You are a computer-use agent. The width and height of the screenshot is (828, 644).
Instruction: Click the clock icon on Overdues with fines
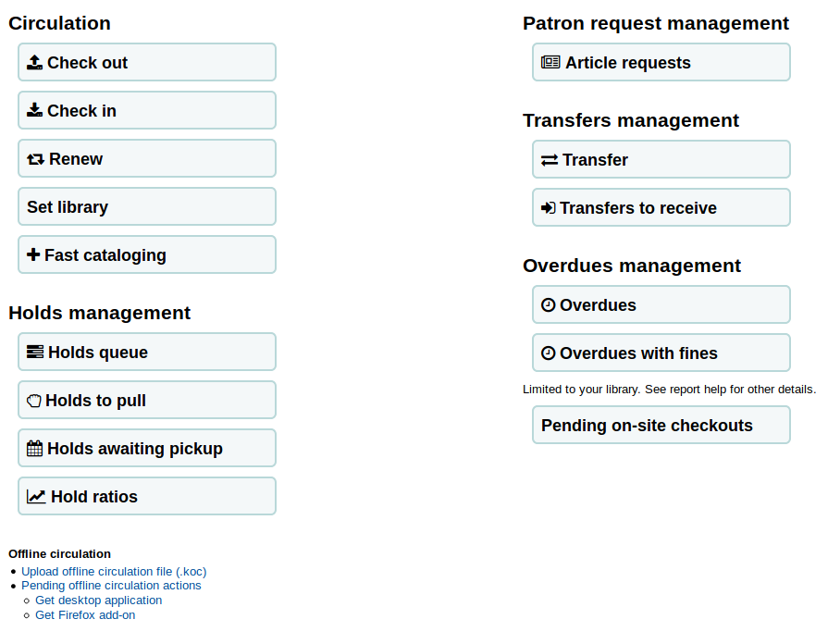[x=549, y=353]
